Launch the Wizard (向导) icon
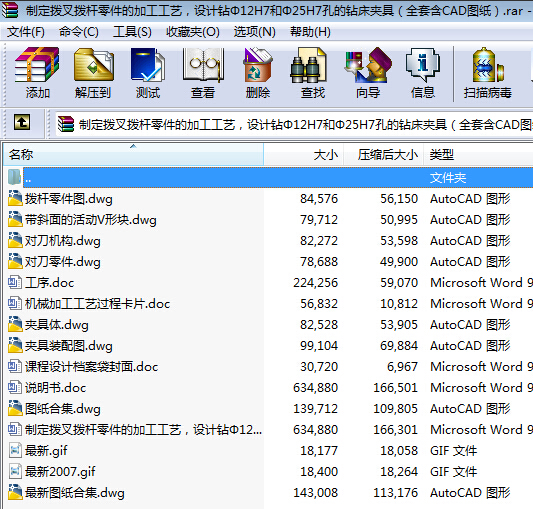533x509 pixels. [x=368, y=65]
